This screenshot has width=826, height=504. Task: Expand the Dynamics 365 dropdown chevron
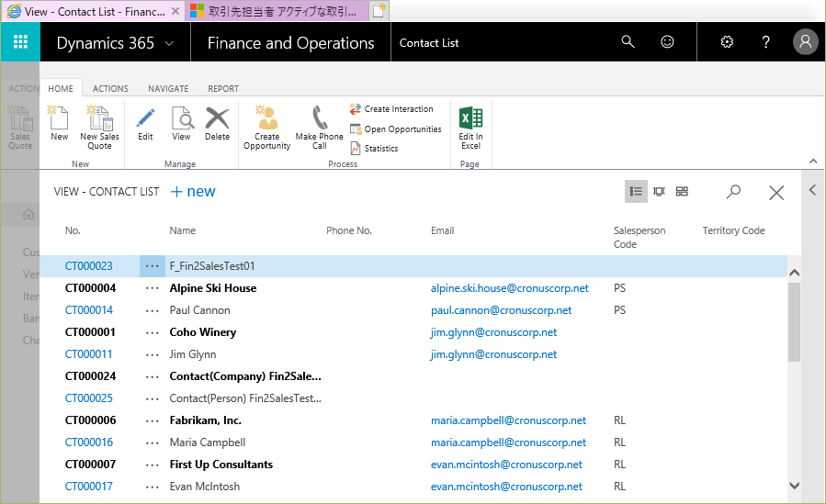(169, 44)
